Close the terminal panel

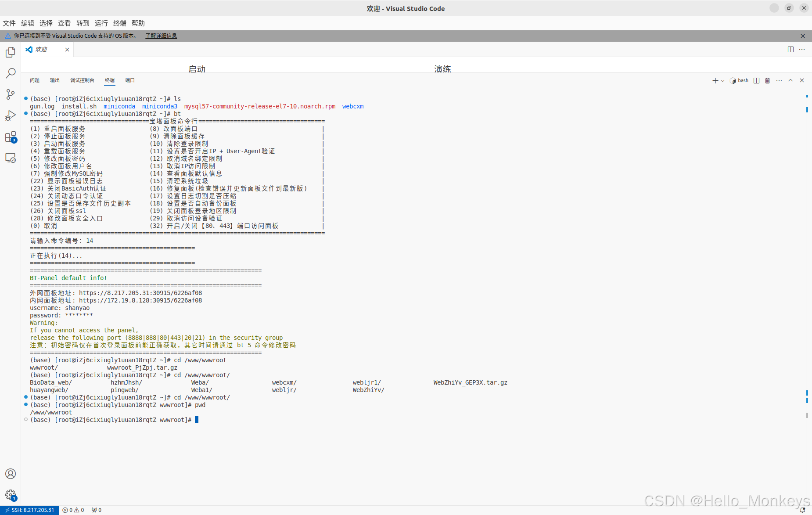(802, 80)
